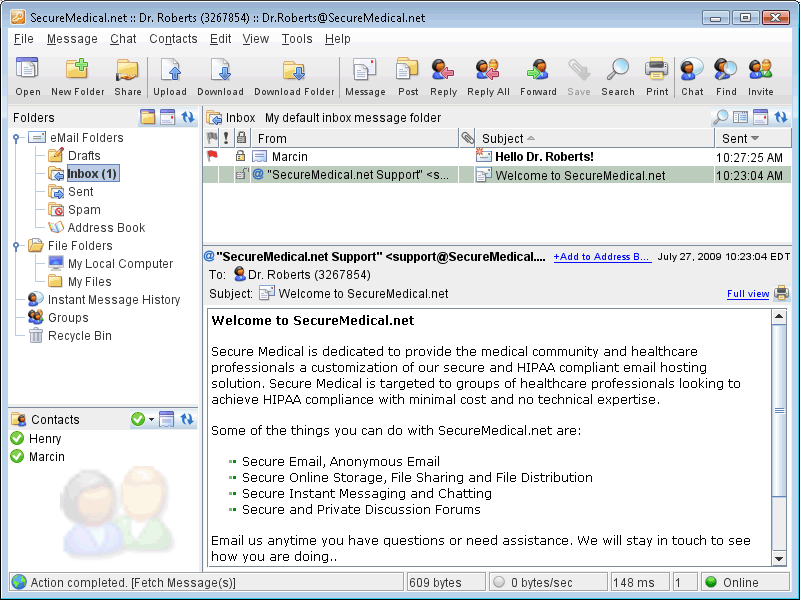Open a new email with the Message icon
800x600 pixels.
tap(365, 70)
